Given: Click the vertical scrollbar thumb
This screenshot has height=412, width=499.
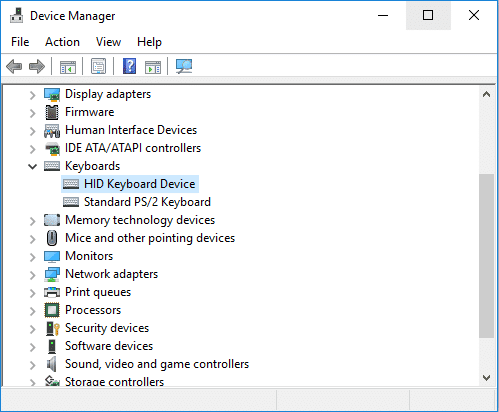Looking at the screenshot, I should [x=486, y=256].
